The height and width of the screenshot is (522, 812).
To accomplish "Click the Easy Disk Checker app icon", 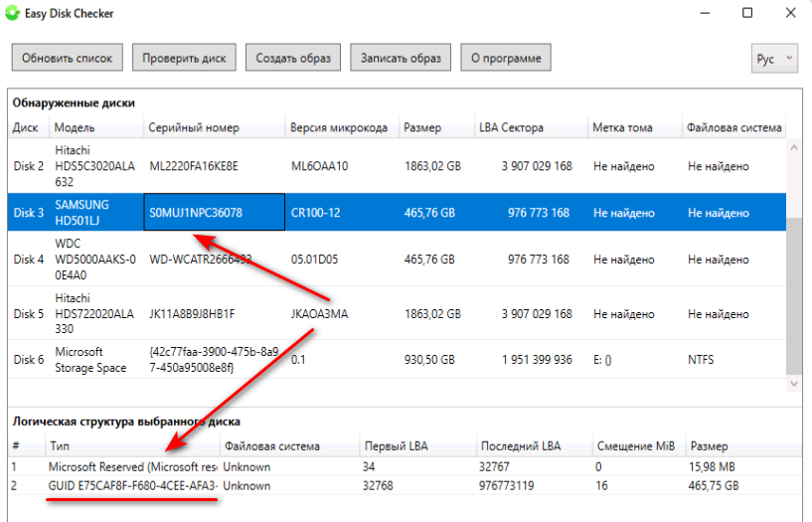I will tap(11, 14).
